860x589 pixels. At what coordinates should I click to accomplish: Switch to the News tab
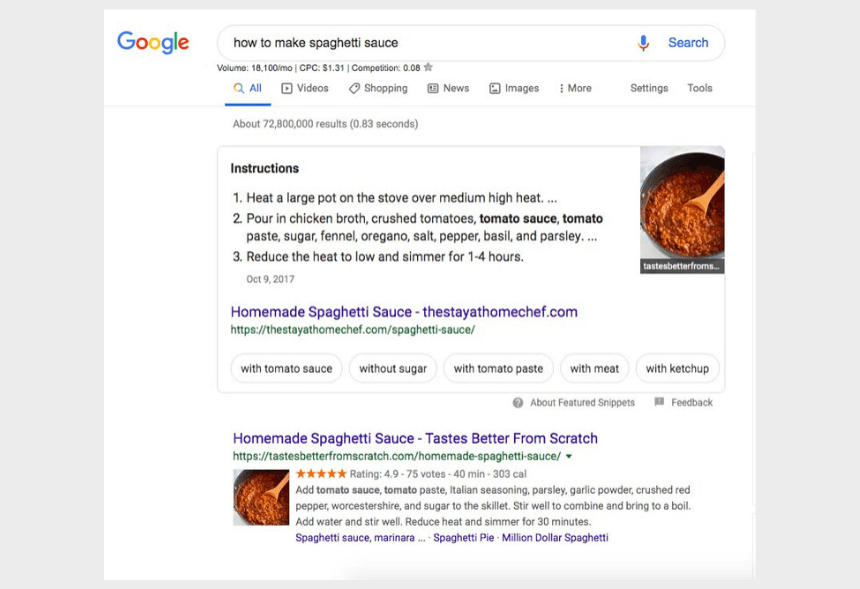click(449, 88)
